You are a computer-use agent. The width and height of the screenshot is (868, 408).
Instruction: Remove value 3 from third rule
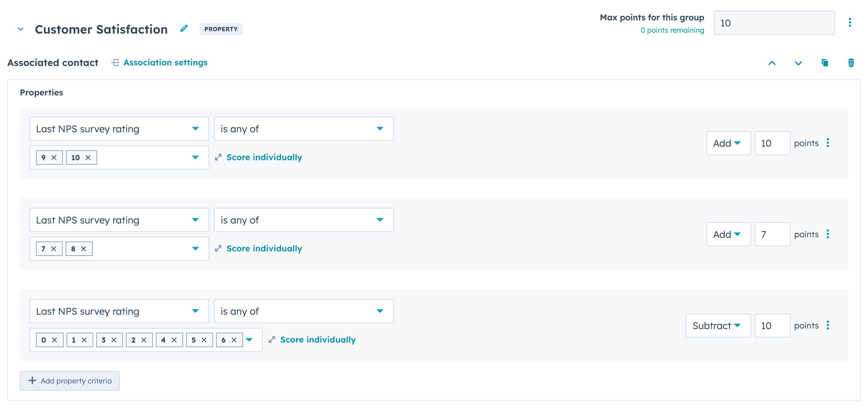[114, 340]
